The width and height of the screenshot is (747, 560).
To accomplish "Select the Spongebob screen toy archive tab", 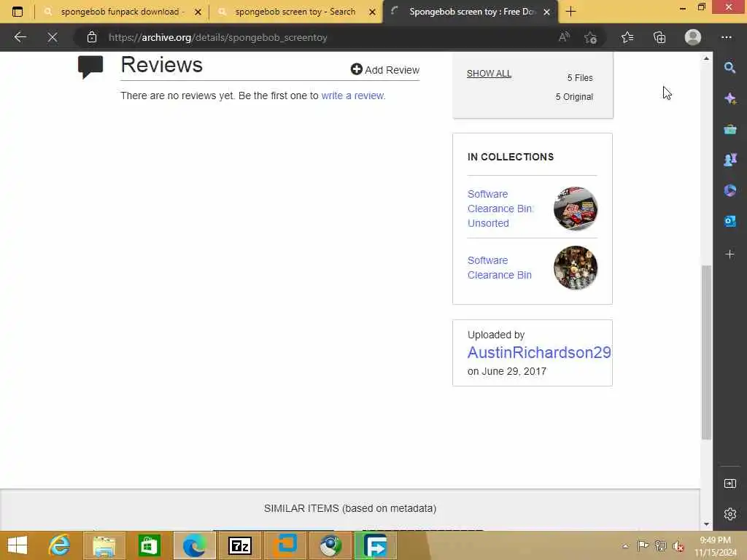I will click(x=472, y=12).
